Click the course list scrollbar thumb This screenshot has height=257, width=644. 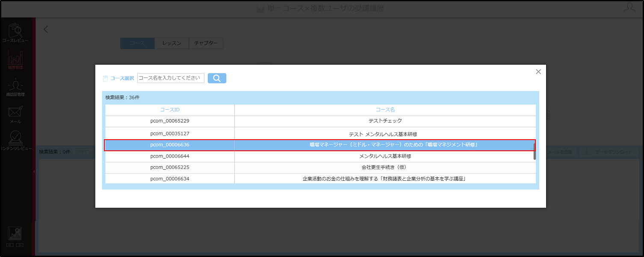[535, 151]
